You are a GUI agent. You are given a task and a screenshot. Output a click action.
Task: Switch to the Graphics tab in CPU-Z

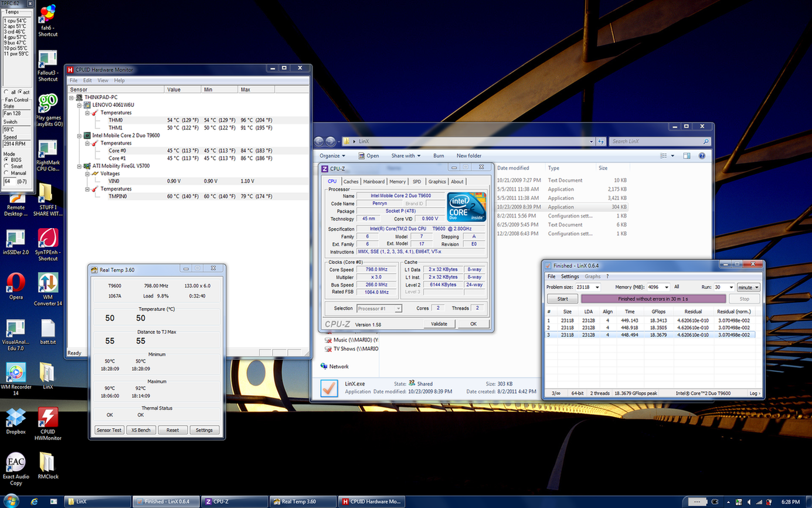pos(437,182)
